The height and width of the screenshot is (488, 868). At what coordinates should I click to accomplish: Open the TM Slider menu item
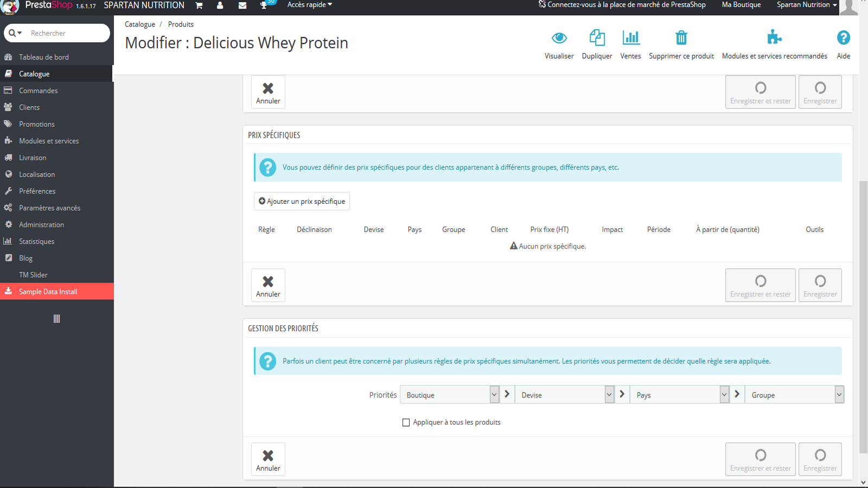[x=56, y=275]
